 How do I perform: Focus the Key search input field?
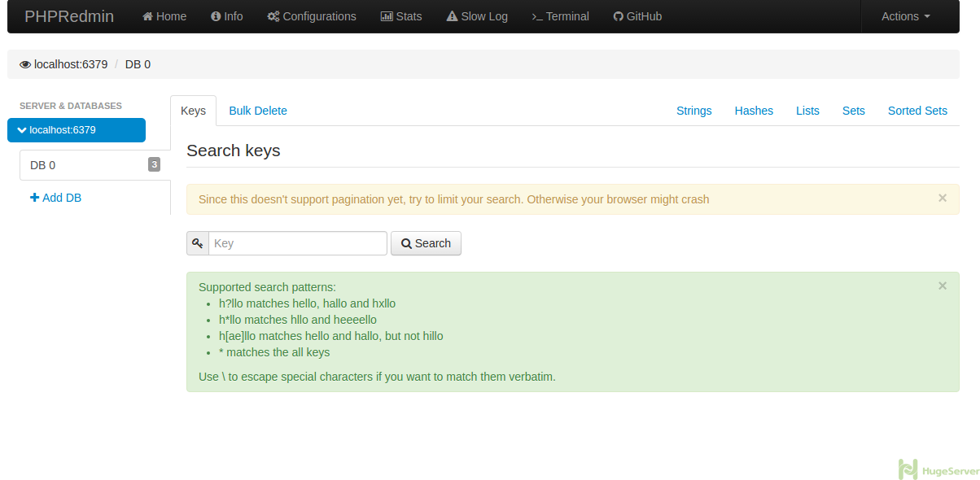(x=298, y=243)
